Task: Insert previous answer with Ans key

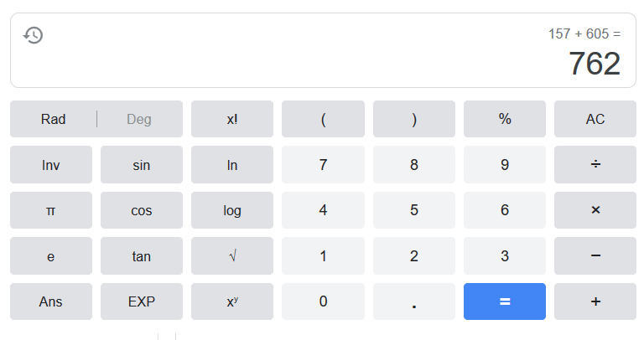Action: 51,301
